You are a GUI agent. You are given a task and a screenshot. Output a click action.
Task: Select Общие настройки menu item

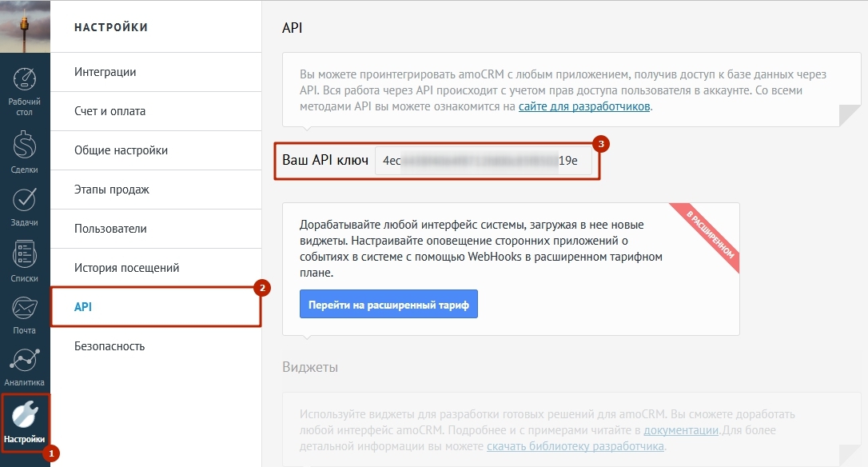[121, 150]
